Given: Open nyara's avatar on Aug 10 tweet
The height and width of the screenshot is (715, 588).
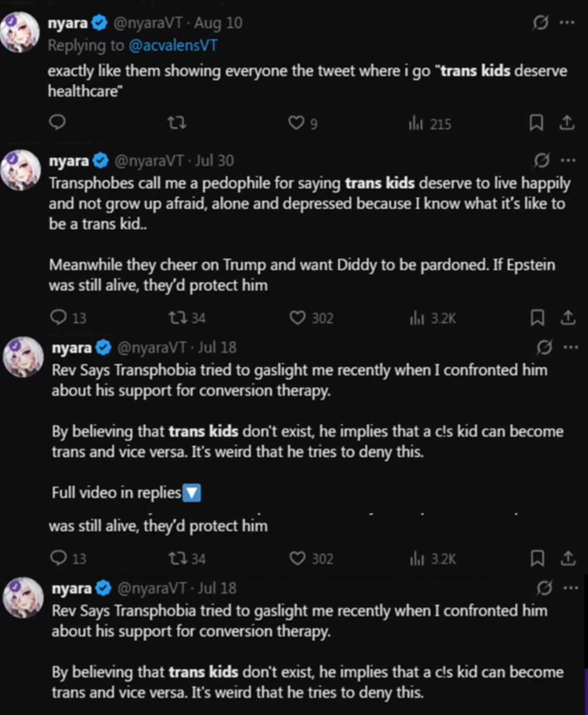Looking at the screenshot, I should coord(20,32).
